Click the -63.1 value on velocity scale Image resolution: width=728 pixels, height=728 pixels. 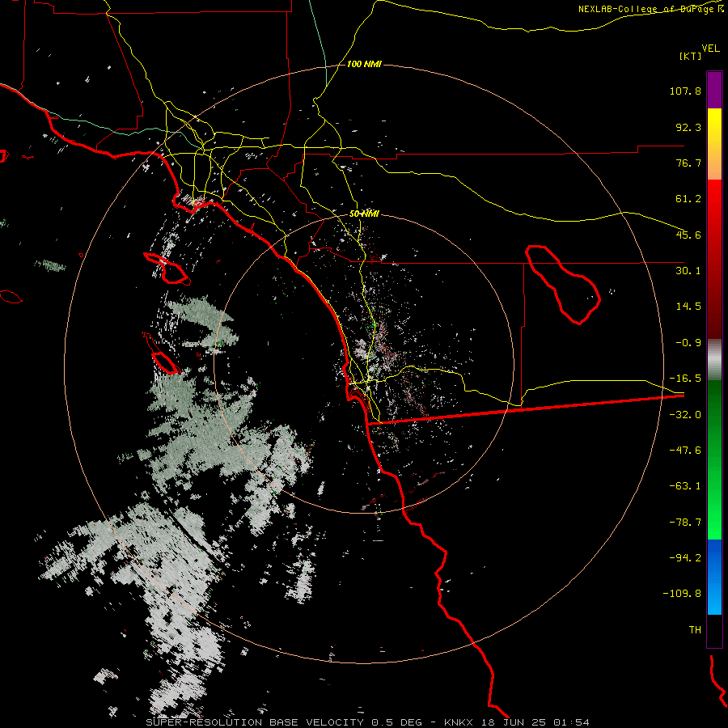pos(685,486)
